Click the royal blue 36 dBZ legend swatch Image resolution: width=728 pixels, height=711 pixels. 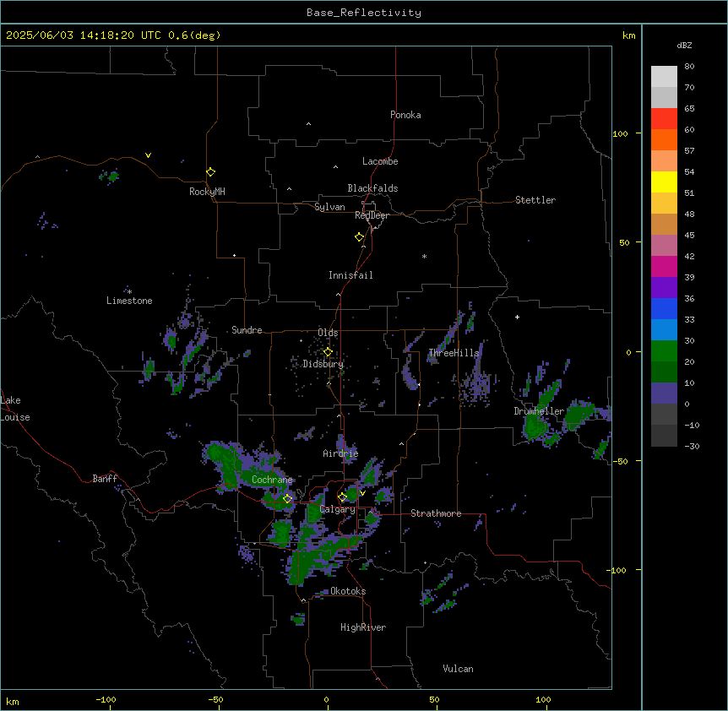click(664, 308)
